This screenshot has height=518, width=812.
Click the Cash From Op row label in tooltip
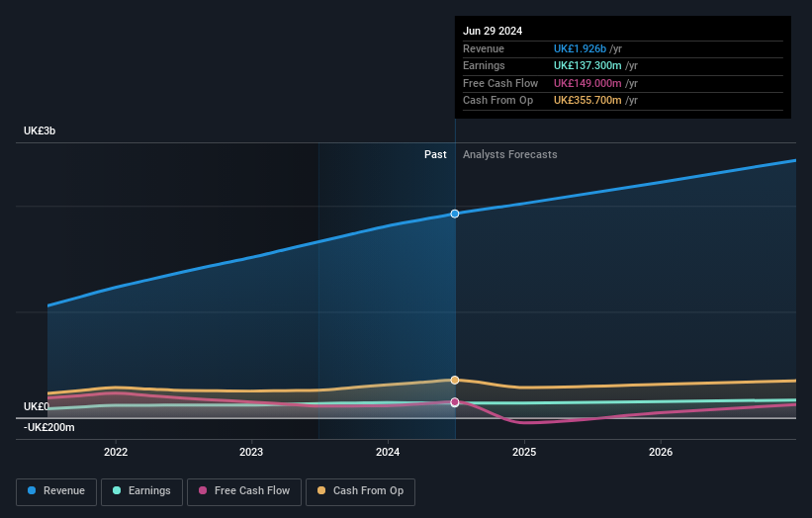coord(498,101)
